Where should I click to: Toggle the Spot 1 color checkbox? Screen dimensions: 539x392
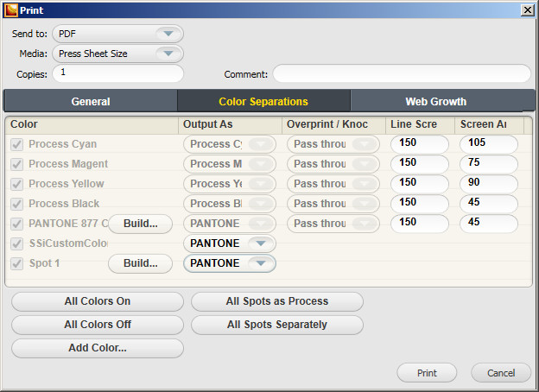pos(16,263)
